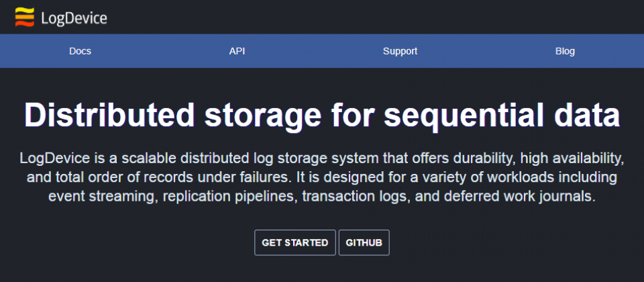Click the phrase "replication pipelines" in the description
The width and height of the screenshot is (644, 282).
[230, 196]
